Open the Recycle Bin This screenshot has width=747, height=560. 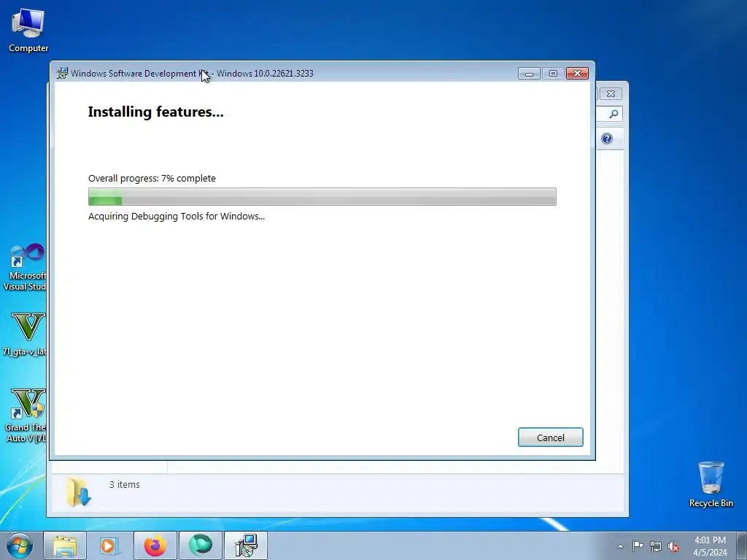[x=711, y=484]
